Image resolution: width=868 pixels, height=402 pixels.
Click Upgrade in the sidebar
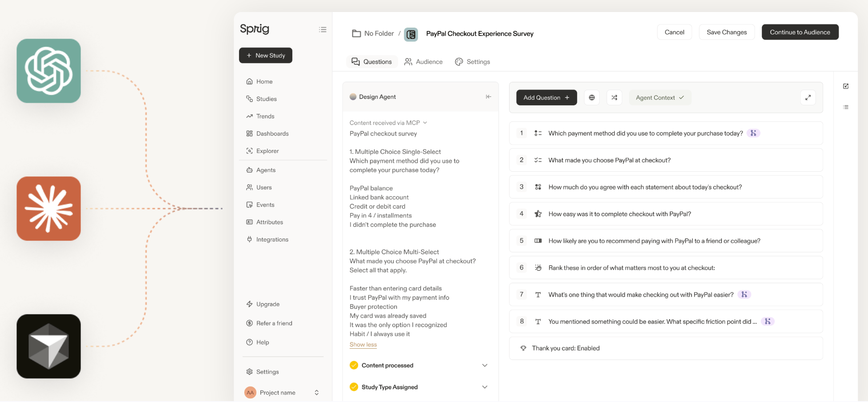click(x=263, y=304)
